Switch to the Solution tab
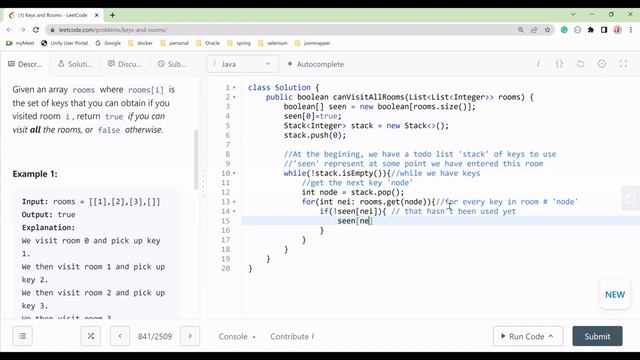Viewport: 640px width, 360px height. pyautogui.click(x=76, y=64)
